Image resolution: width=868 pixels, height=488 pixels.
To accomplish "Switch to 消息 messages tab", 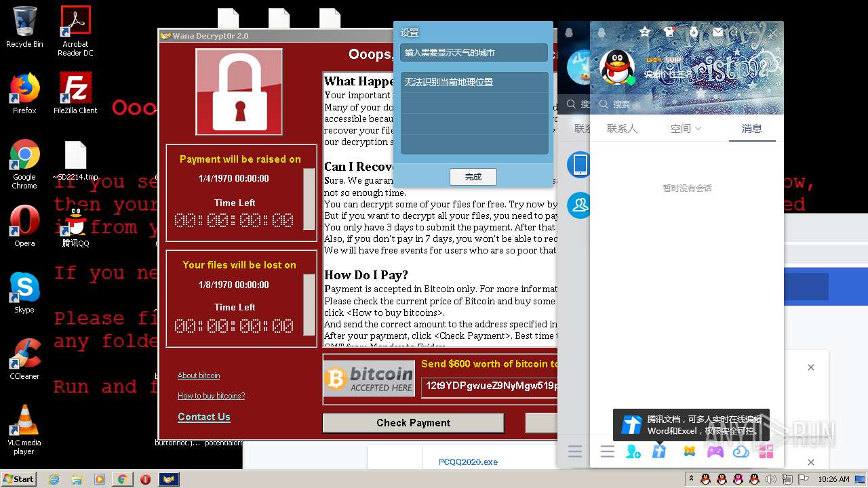I will 751,128.
